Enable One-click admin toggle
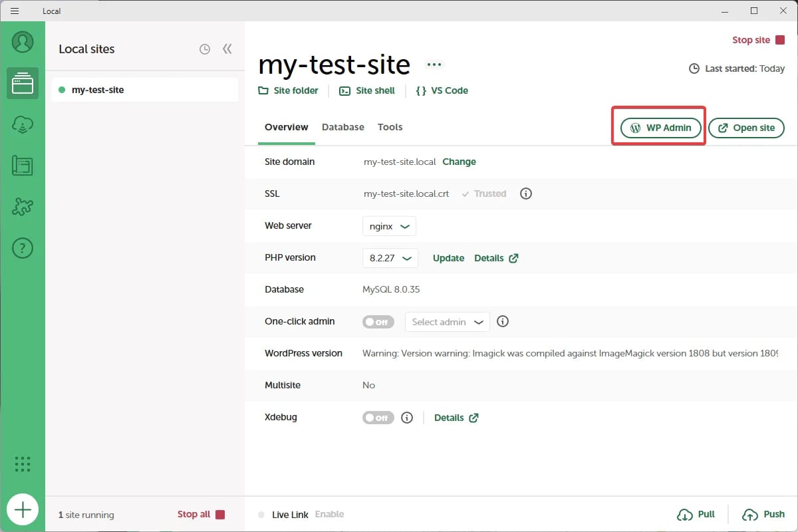798x532 pixels. click(378, 322)
